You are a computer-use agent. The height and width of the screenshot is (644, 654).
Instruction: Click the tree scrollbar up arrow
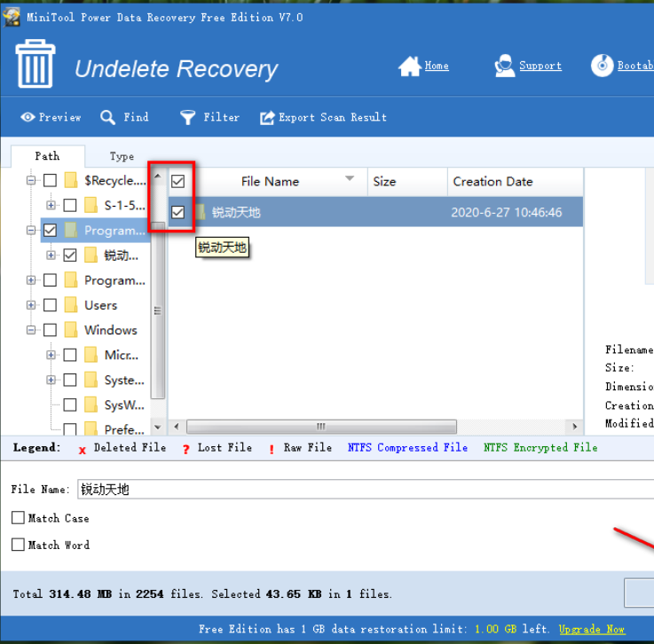tap(158, 176)
